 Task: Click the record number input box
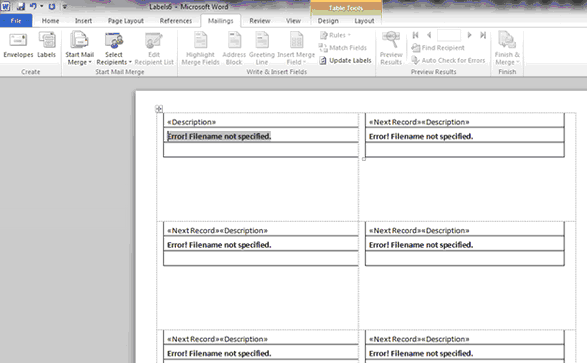[x=449, y=35]
